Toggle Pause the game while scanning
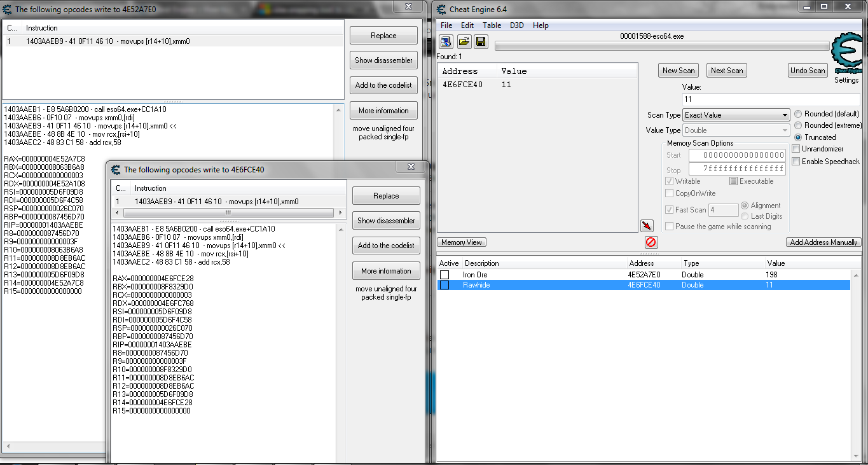 (669, 226)
